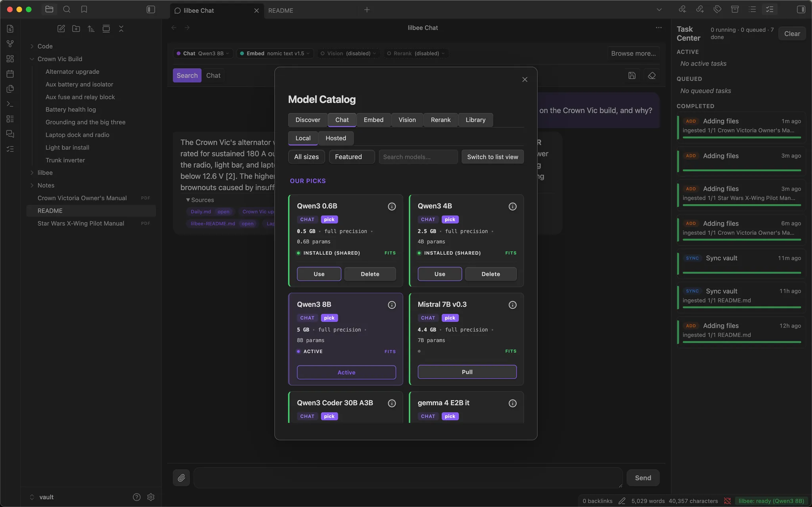The image size is (812, 507).
Task: Click the eraser clear chat icon
Action: click(x=652, y=75)
